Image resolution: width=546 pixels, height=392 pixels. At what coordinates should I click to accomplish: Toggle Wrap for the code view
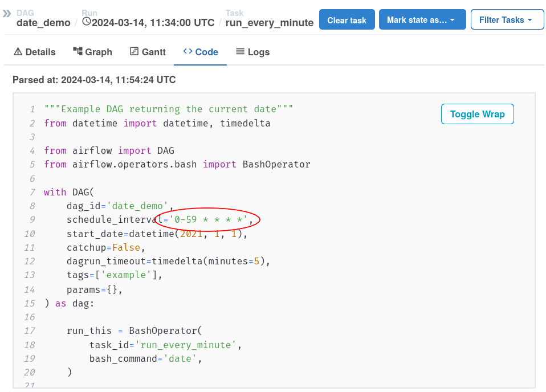click(477, 114)
